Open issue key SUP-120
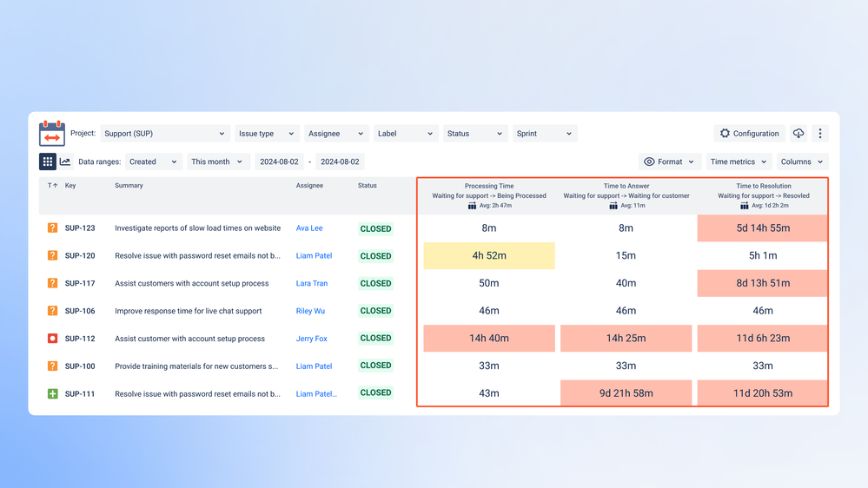868x488 pixels. (80, 255)
